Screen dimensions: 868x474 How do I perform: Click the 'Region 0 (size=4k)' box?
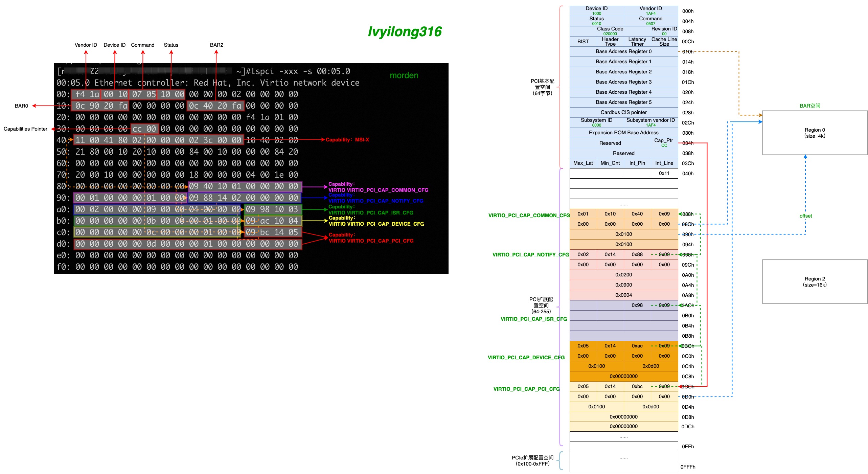click(815, 133)
